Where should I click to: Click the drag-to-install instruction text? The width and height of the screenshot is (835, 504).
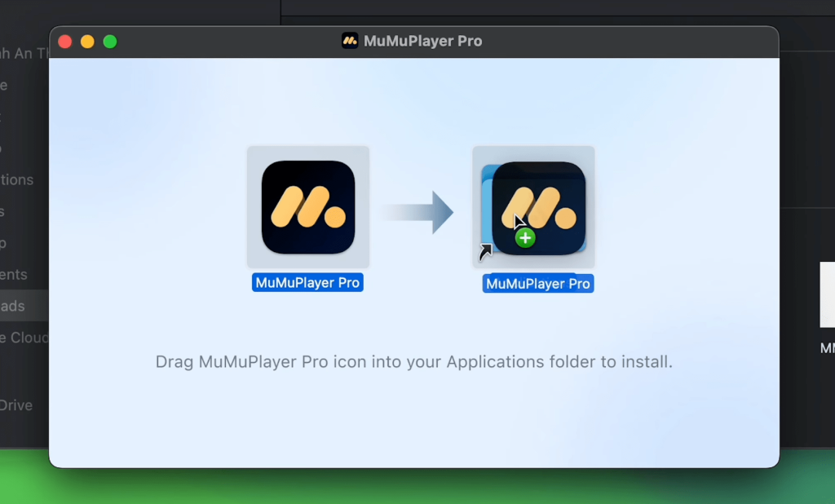[x=414, y=361]
